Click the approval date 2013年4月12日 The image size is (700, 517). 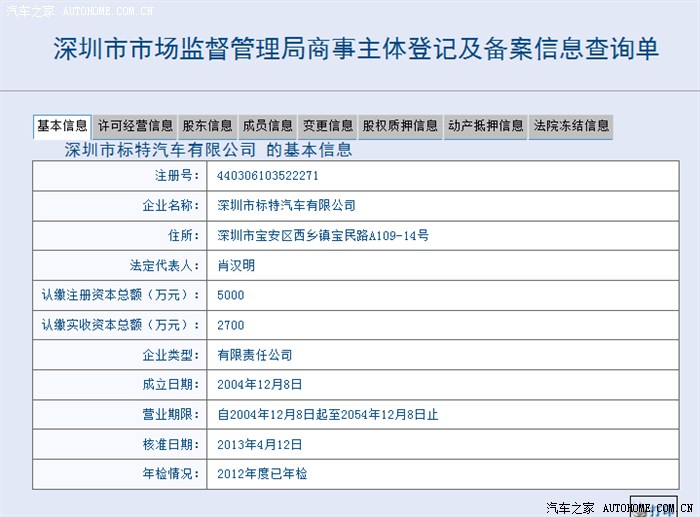pos(259,444)
